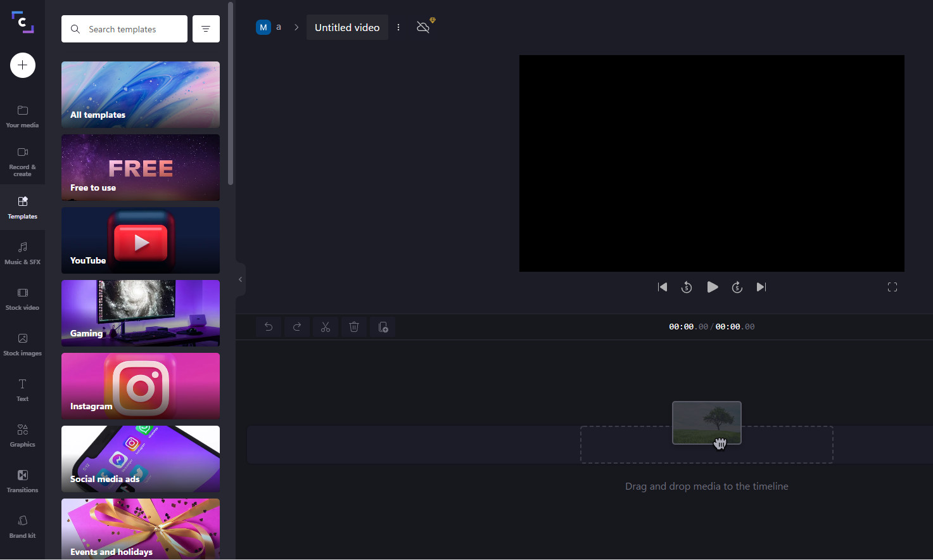Screen dimensions: 933x560
Task: Click the cloud sync disabled icon
Action: (x=424, y=27)
